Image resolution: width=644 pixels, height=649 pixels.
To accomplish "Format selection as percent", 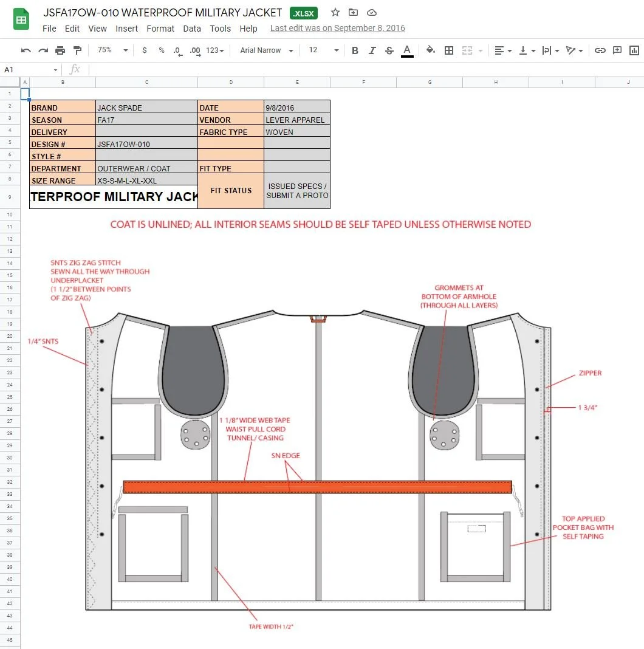I will tap(162, 50).
